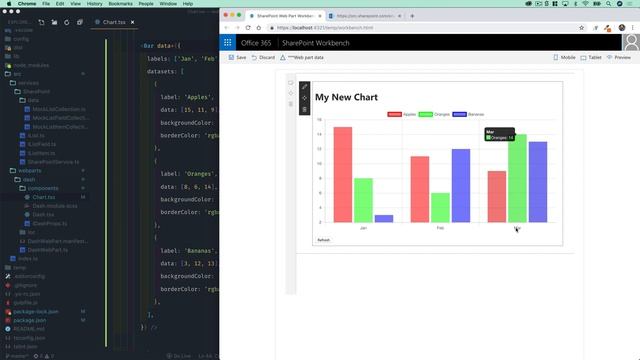Click the Chrome home button
Image resolution: width=640 pixels, height=360 pixels.
coord(258,28)
